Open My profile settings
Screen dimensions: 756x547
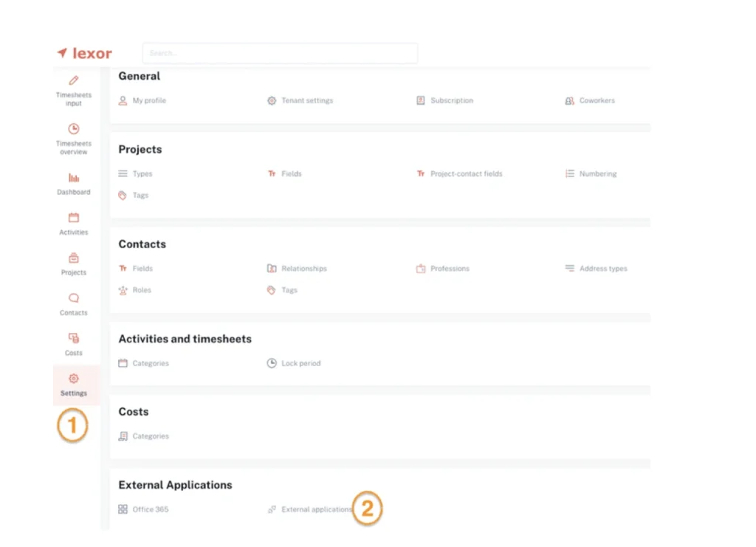pyautogui.click(x=148, y=100)
